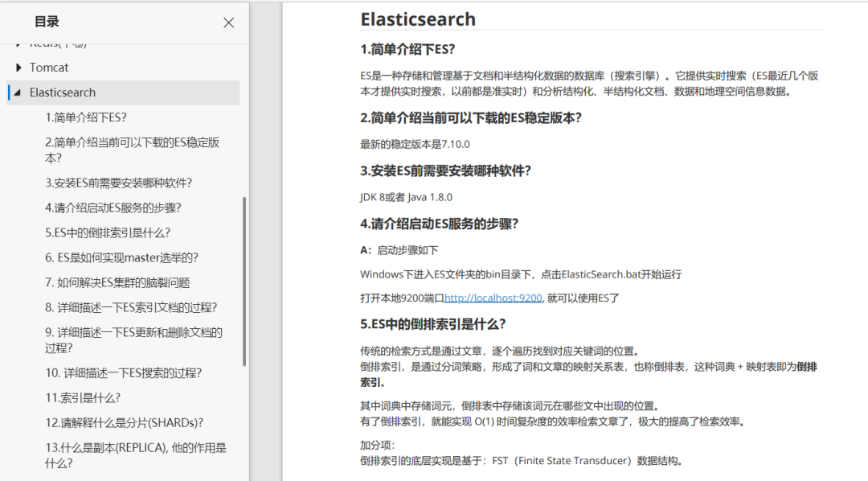Screen dimensions: 868x481
Task: Click the 目录 panel title
Action: pyautogui.click(x=47, y=22)
